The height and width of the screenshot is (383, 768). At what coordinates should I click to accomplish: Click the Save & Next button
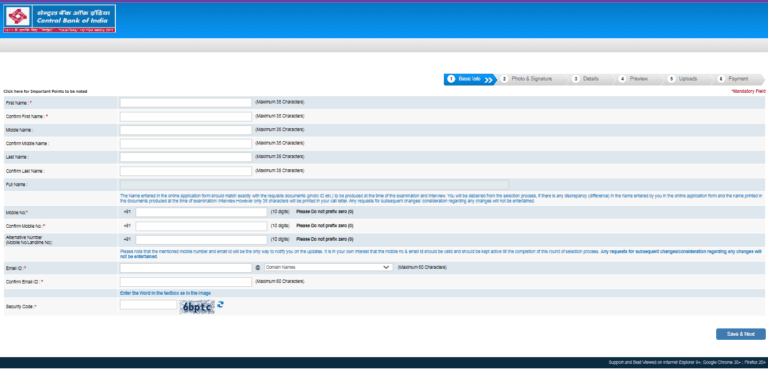741,334
